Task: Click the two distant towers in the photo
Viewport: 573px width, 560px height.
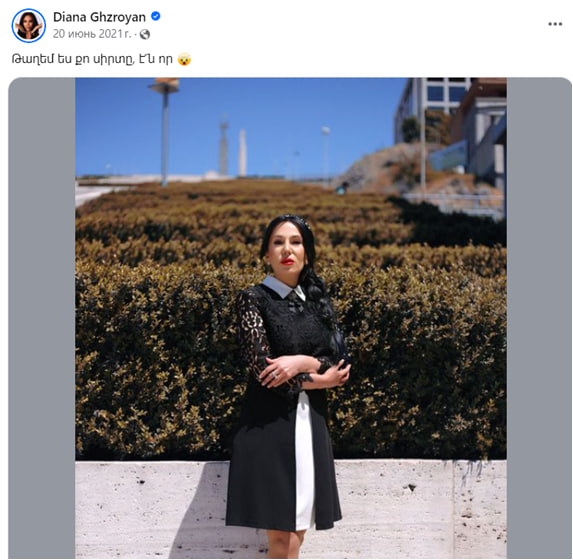Action: pyautogui.click(x=233, y=148)
